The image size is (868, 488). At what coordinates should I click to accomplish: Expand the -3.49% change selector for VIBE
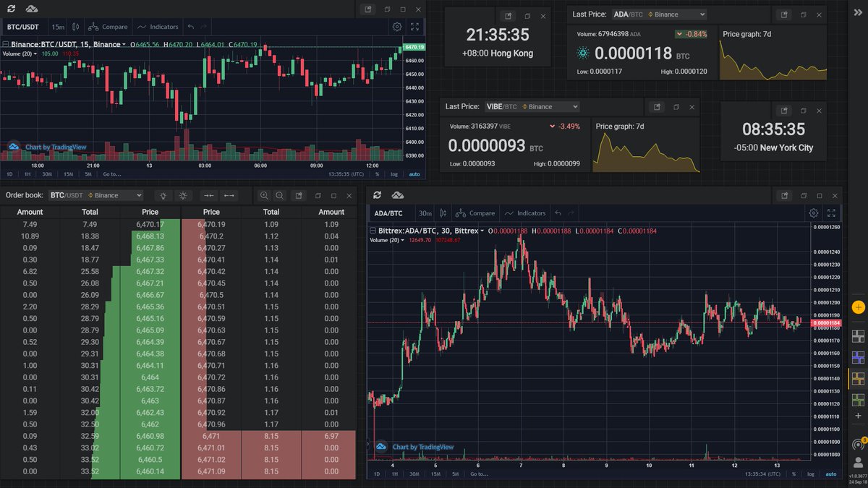(564, 127)
